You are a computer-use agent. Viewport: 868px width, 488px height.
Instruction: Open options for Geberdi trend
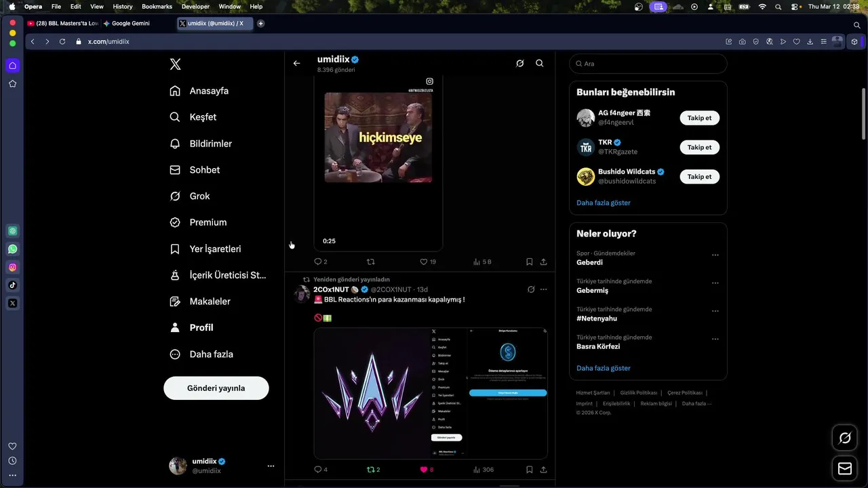pyautogui.click(x=715, y=256)
